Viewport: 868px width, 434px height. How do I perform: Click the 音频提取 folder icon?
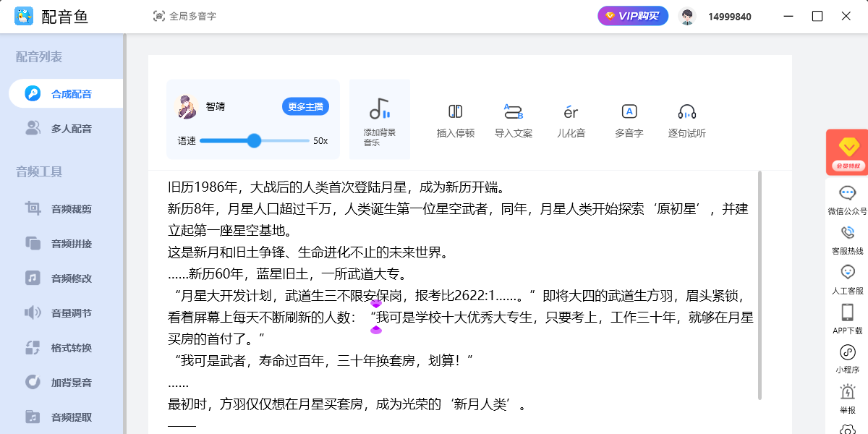[33, 417]
